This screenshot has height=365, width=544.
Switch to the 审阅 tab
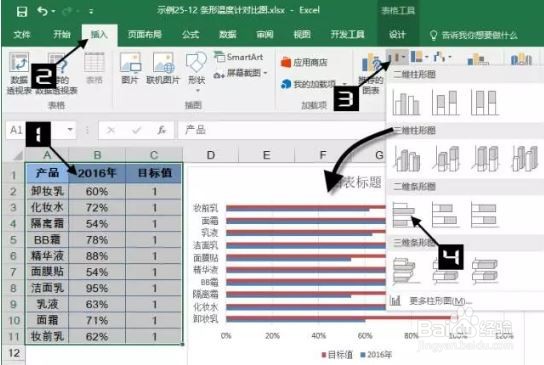(x=265, y=34)
